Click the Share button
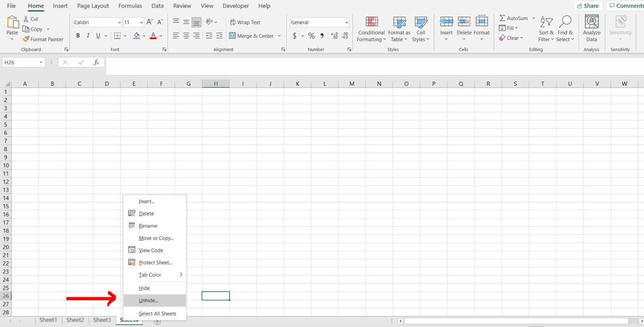644x327 pixels. (x=588, y=6)
